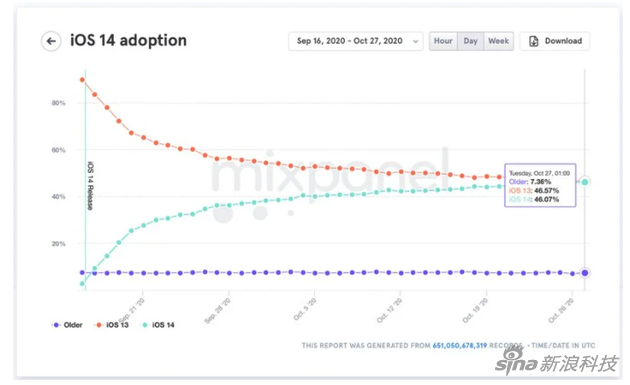Switch to Day granularity

coord(470,41)
